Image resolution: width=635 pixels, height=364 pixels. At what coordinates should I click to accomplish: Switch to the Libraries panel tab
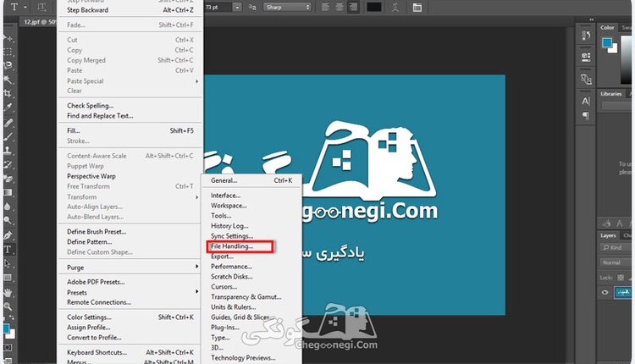coord(610,93)
